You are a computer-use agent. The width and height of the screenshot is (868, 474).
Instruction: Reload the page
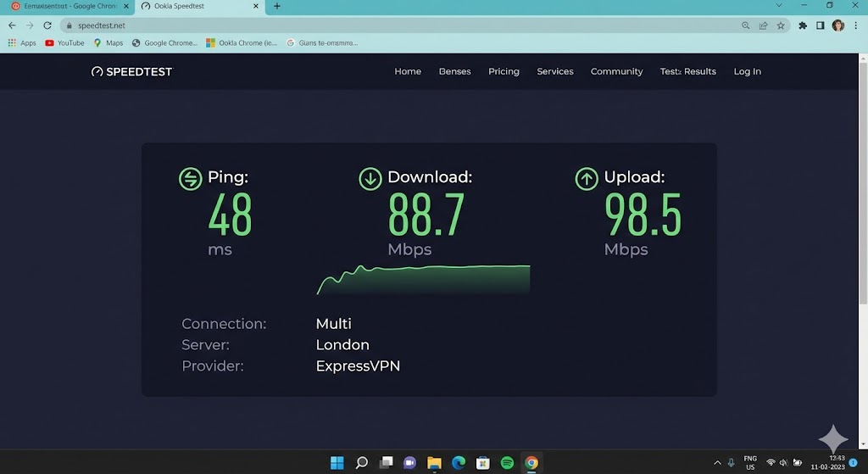(47, 25)
